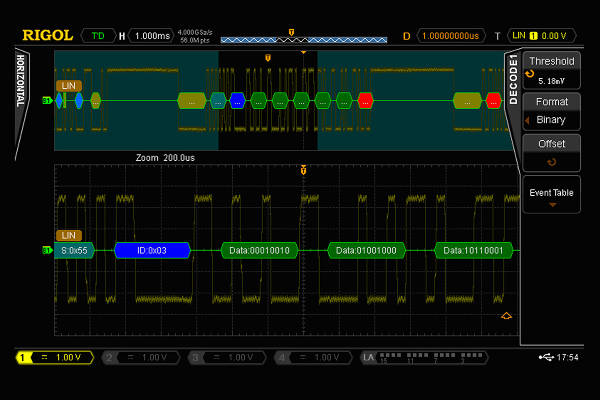The width and height of the screenshot is (600, 400).
Task: Click the orange trigger level marker
Action: pyautogui.click(x=506, y=316)
